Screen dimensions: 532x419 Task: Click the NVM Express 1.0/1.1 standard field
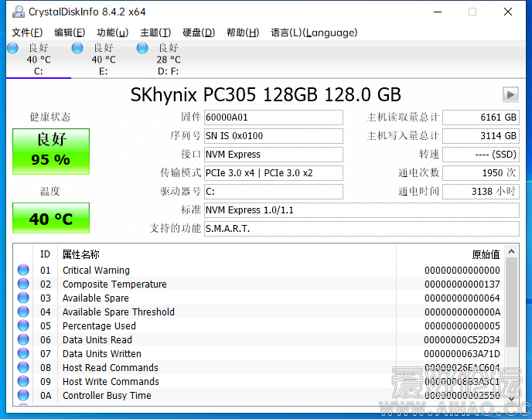[362, 210]
